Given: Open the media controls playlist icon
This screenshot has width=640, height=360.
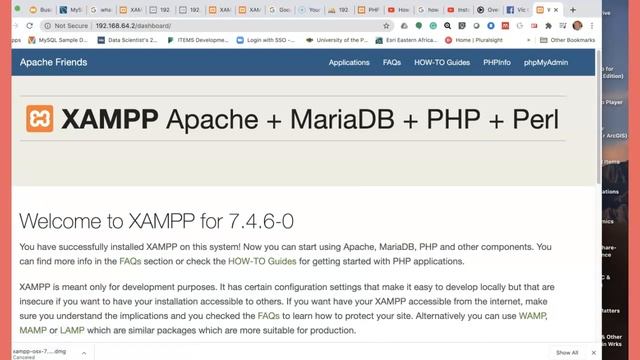Looking at the screenshot, I should (563, 26).
